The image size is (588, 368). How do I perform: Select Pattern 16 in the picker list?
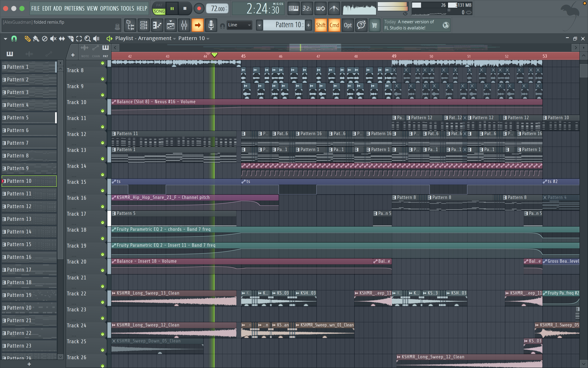click(x=29, y=257)
